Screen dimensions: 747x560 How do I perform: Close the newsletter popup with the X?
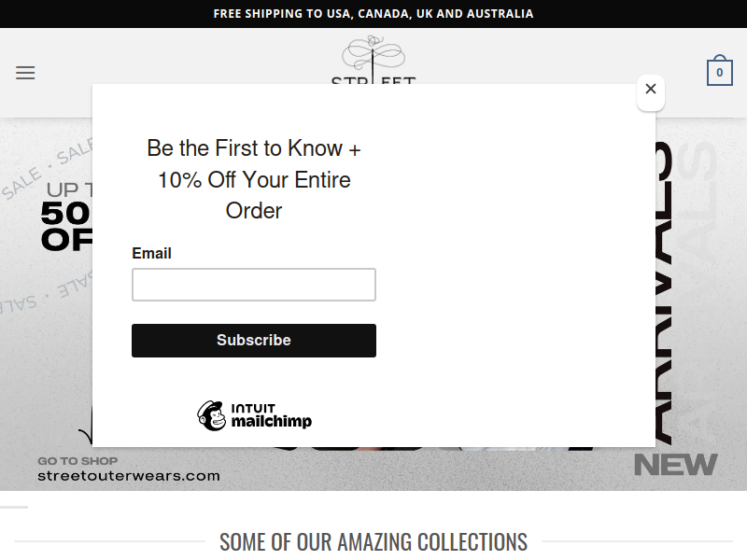651,89
